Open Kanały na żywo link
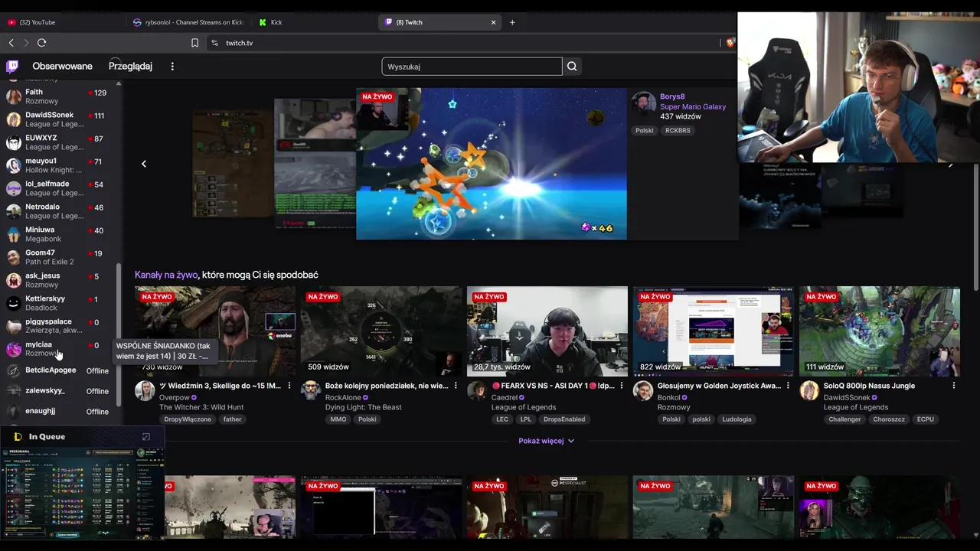The image size is (980, 551). [166, 275]
